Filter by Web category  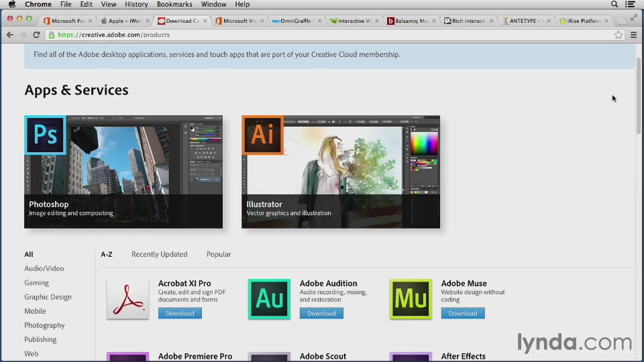tap(32, 353)
